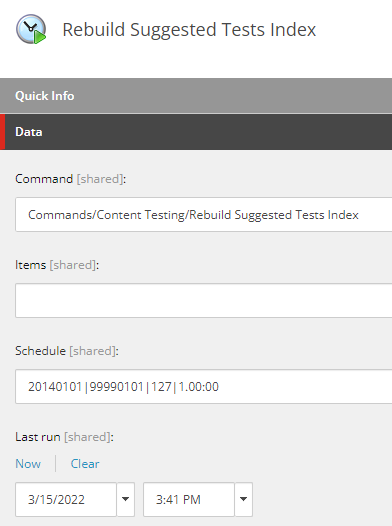Click the Rebuild Suggested Tests Index title
The height and width of the screenshot is (526, 392).
click(189, 30)
